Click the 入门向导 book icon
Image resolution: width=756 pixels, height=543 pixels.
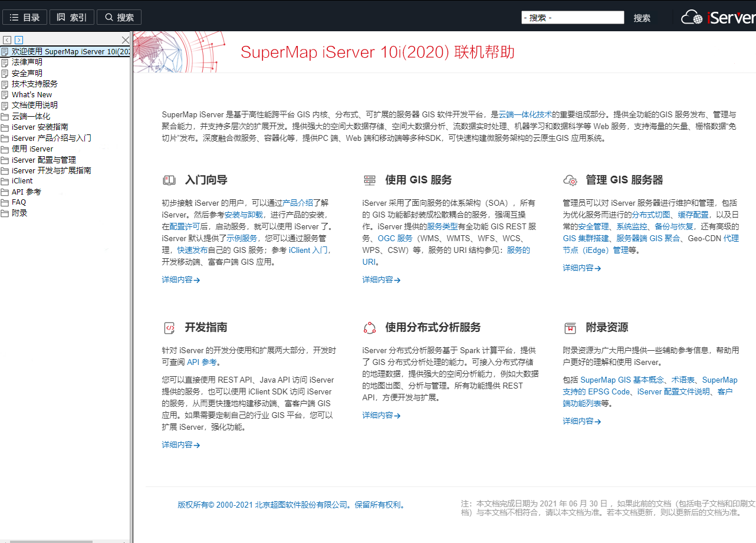pos(169,180)
